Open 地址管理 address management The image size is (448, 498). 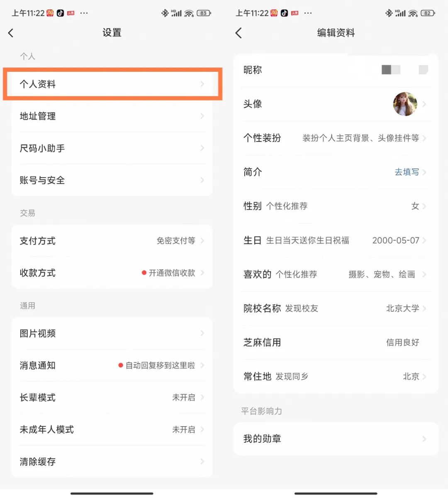pyautogui.click(x=112, y=116)
